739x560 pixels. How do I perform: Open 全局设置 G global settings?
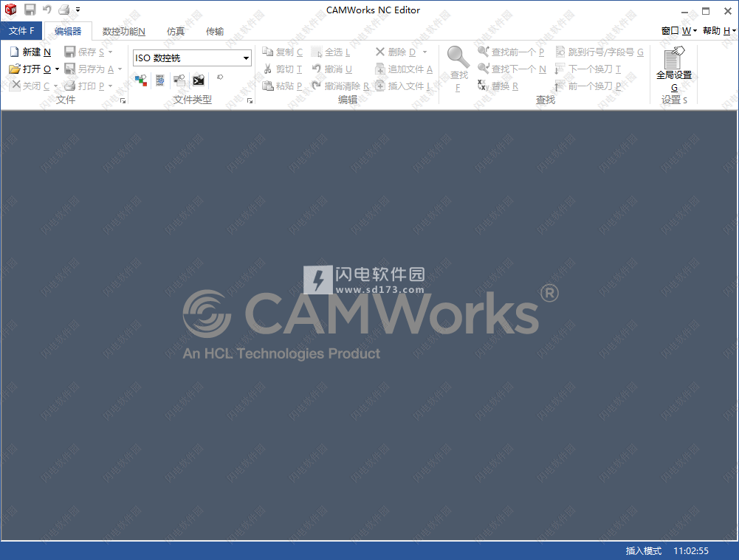coord(674,69)
